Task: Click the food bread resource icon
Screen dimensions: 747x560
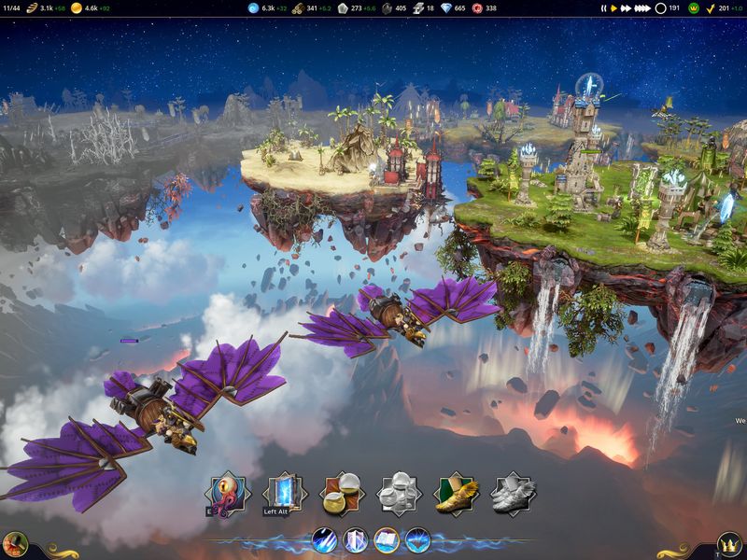Action: (x=33, y=7)
